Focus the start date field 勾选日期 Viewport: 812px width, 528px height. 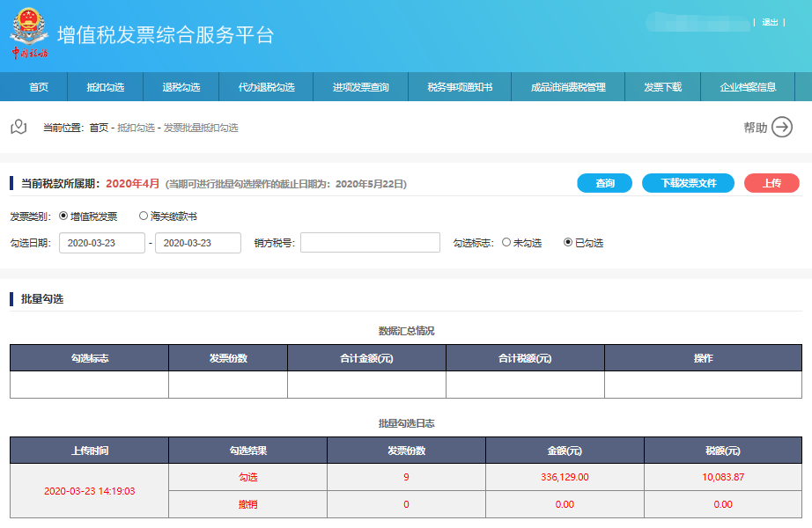[102, 243]
